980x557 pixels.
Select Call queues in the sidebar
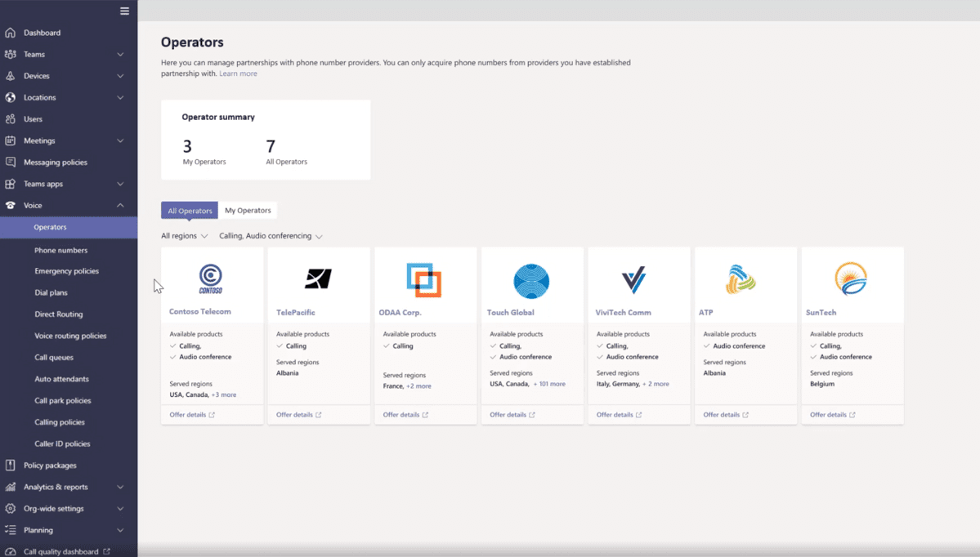[54, 357]
